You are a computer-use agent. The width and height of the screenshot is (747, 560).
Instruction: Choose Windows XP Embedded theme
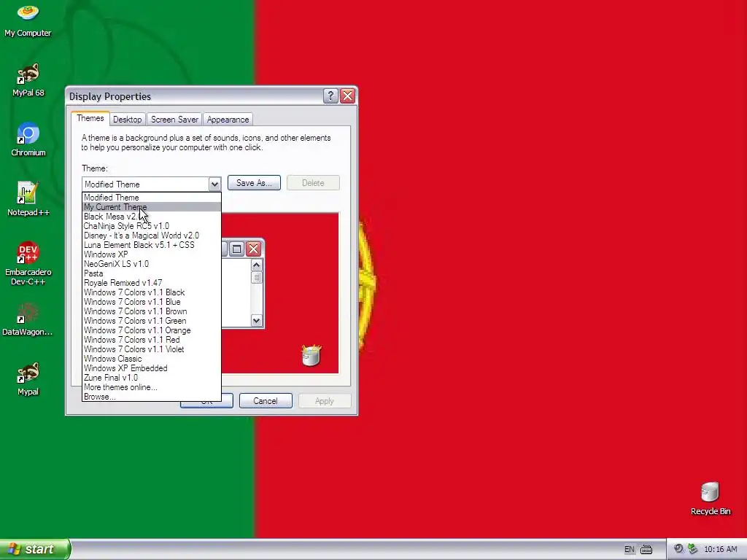[152, 368]
